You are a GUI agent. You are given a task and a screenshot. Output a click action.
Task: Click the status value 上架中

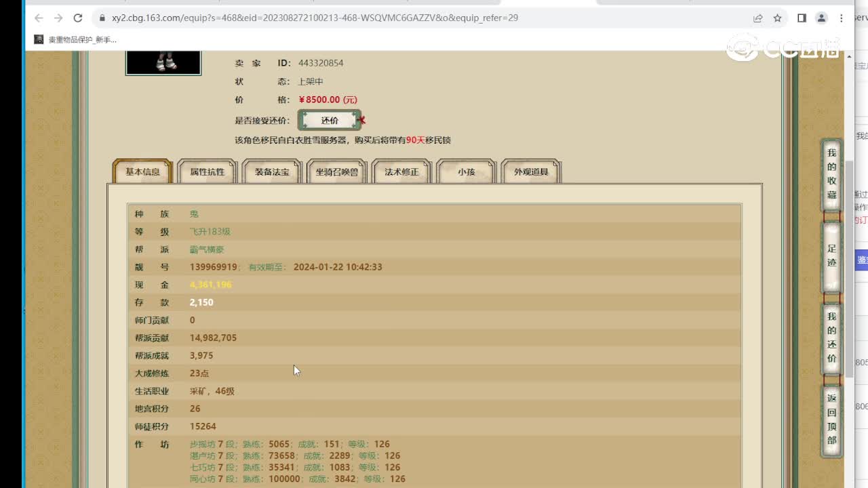(x=312, y=81)
